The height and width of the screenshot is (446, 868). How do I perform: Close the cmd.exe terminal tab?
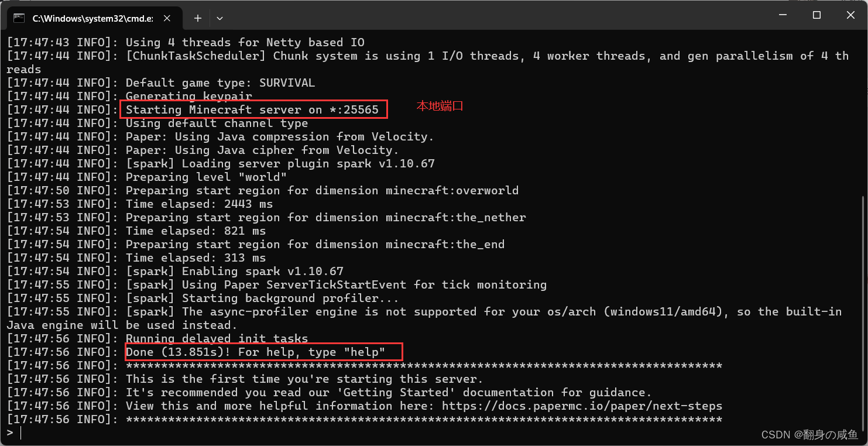[167, 18]
